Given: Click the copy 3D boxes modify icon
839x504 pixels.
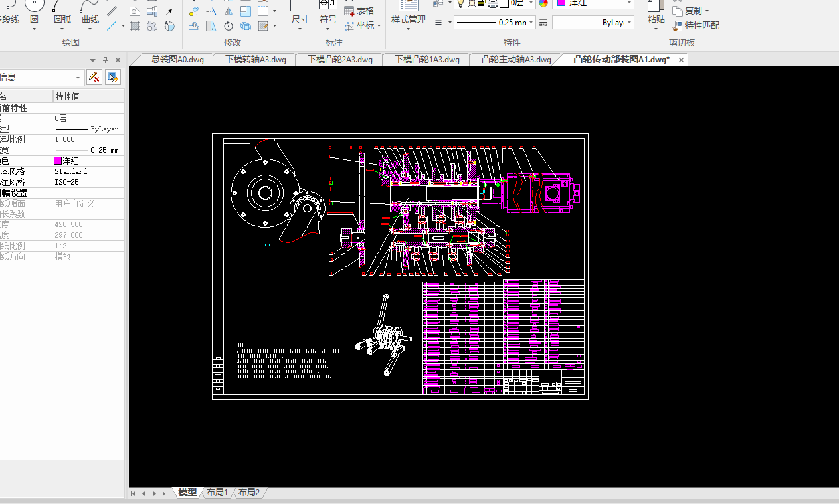Looking at the screenshot, I should [x=246, y=27].
